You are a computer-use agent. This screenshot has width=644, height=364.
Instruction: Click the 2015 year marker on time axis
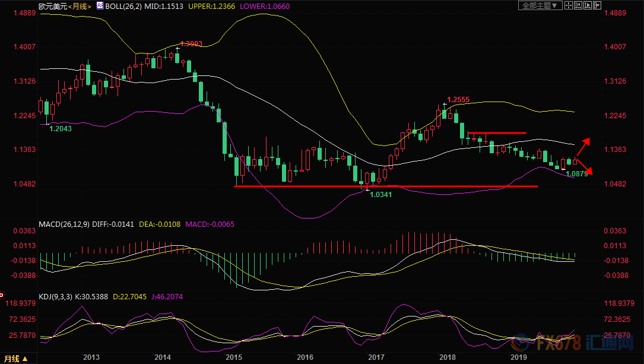tap(233, 357)
